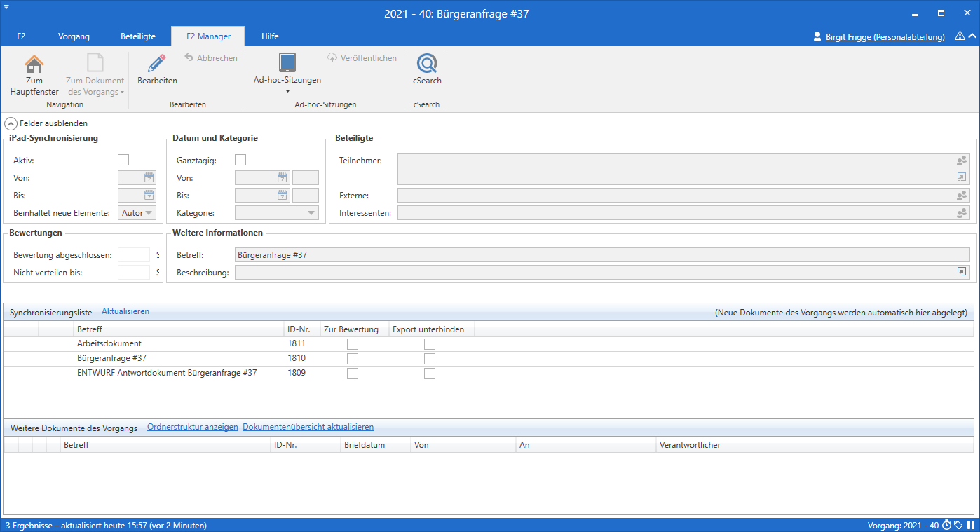
Task: Check Export unterbinden for Bürgeranfrage #37 row
Action: pos(430,359)
